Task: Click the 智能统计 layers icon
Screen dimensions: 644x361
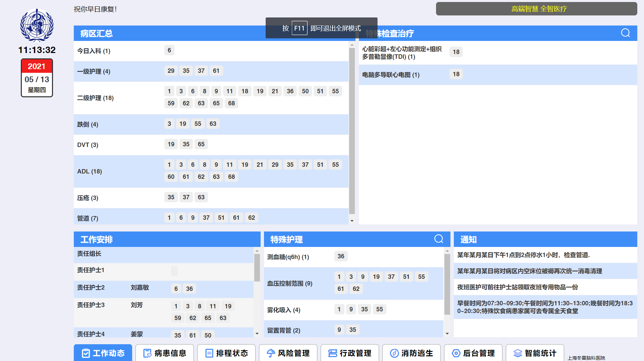Action: coord(518,353)
